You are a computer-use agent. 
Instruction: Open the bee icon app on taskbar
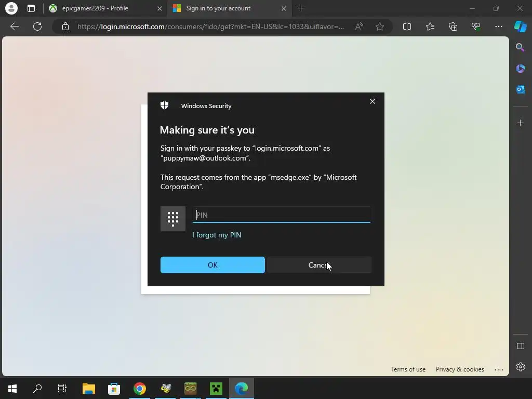point(166,389)
